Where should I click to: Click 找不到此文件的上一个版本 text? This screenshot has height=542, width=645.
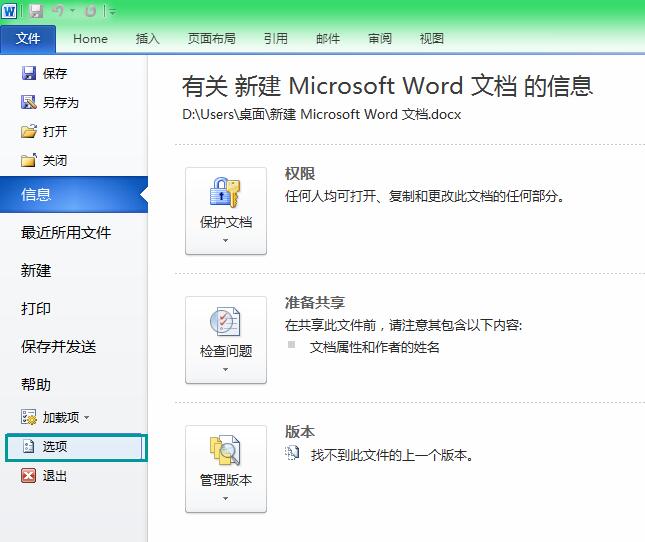tap(392, 455)
